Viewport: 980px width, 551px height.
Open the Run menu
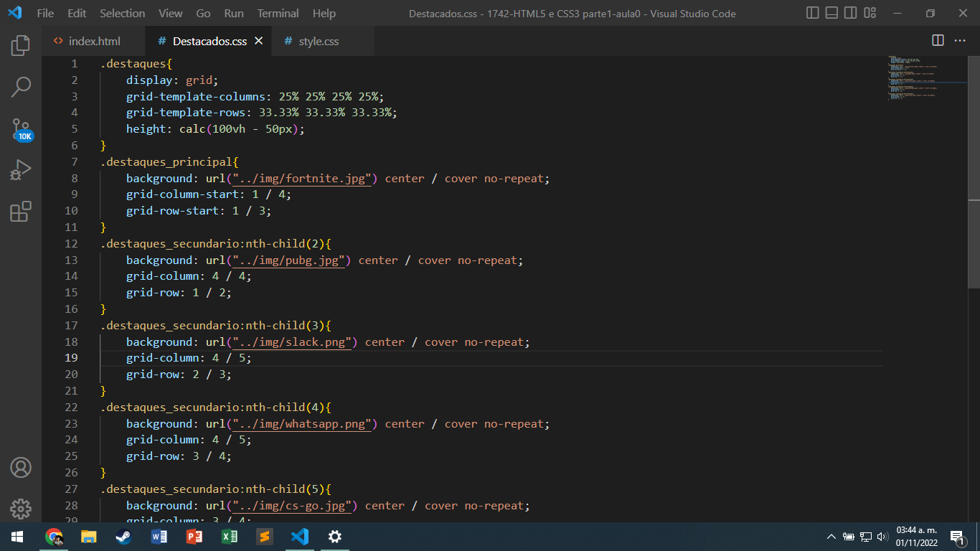pyautogui.click(x=234, y=13)
